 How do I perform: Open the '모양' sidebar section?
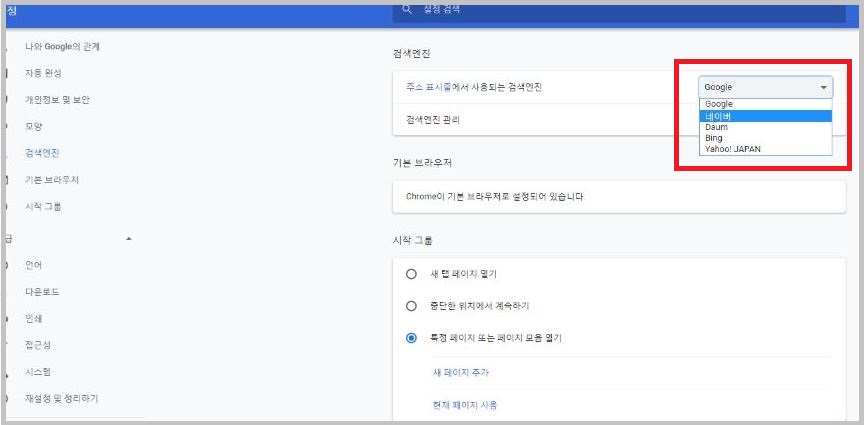click(x=34, y=126)
